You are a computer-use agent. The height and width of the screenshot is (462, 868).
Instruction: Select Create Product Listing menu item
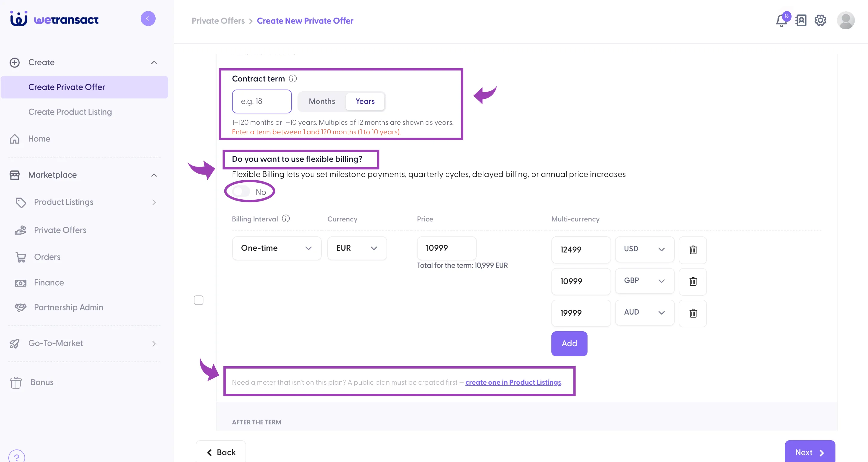tap(70, 112)
